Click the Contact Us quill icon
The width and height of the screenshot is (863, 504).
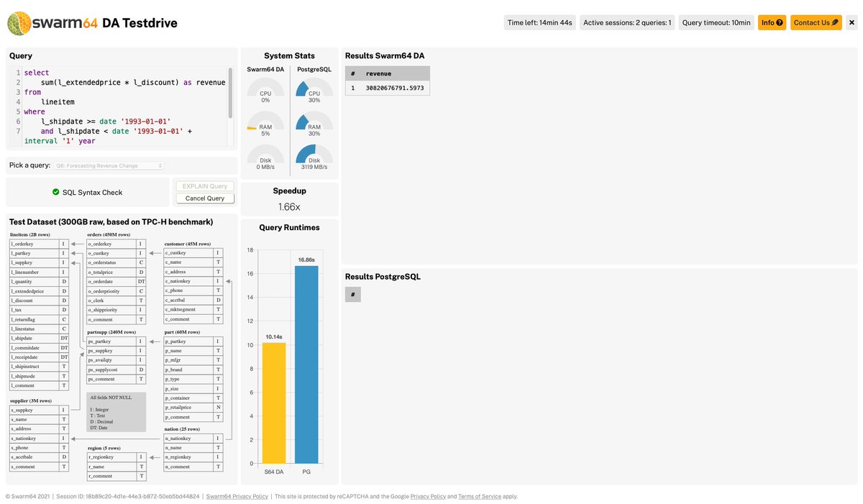coord(835,22)
